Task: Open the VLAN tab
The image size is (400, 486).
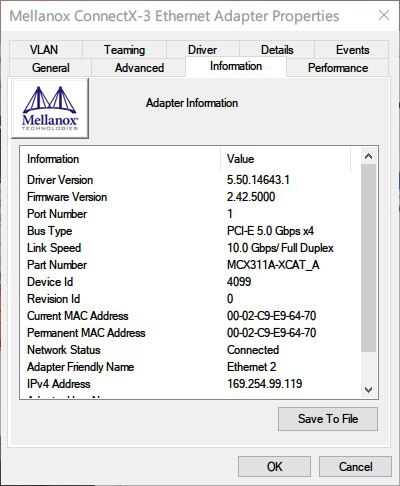Action: (46, 50)
